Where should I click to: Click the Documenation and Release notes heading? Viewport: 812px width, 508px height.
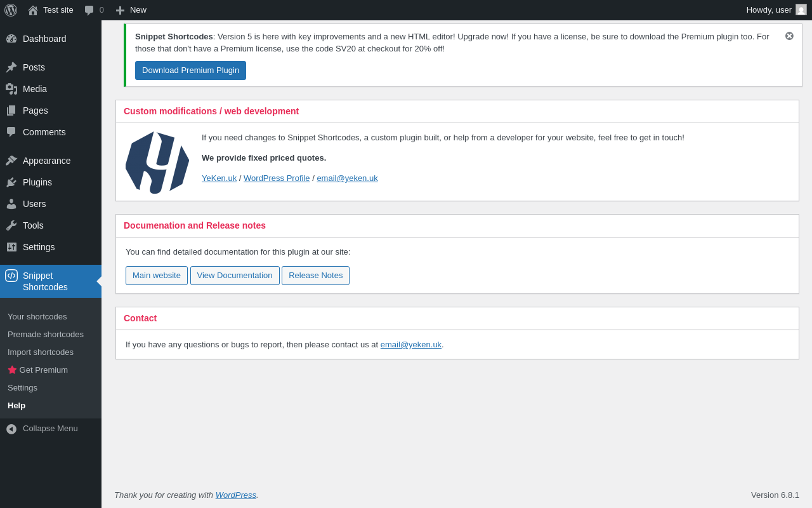[195, 225]
